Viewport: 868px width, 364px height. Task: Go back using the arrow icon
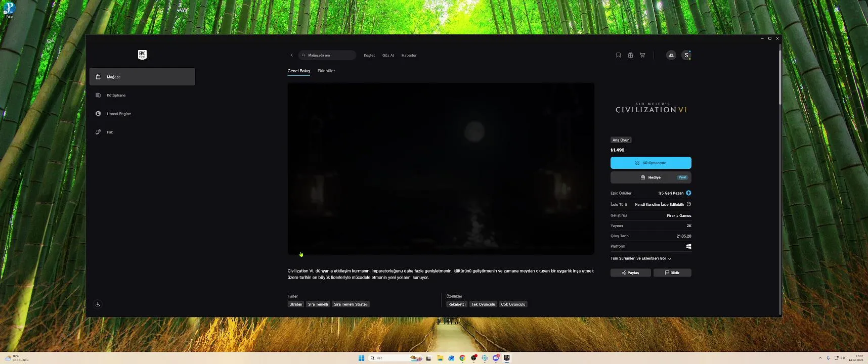(x=291, y=55)
